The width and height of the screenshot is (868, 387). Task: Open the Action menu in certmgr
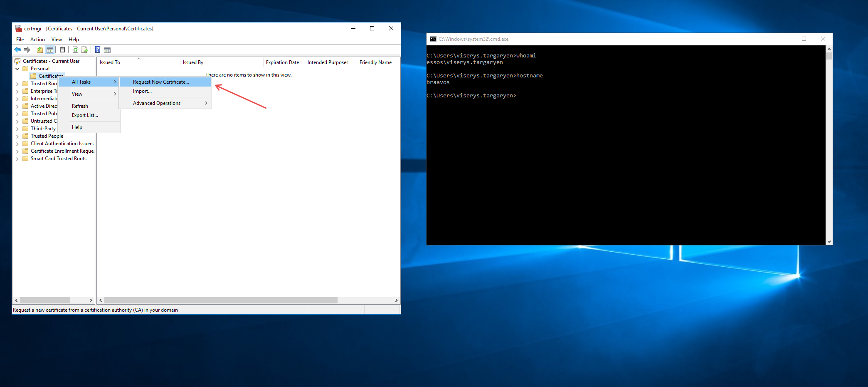(x=37, y=40)
